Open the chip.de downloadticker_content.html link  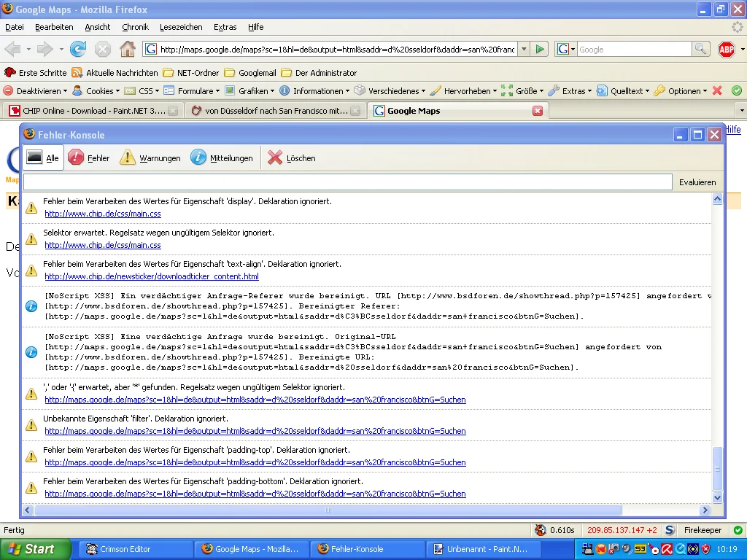coord(152,277)
